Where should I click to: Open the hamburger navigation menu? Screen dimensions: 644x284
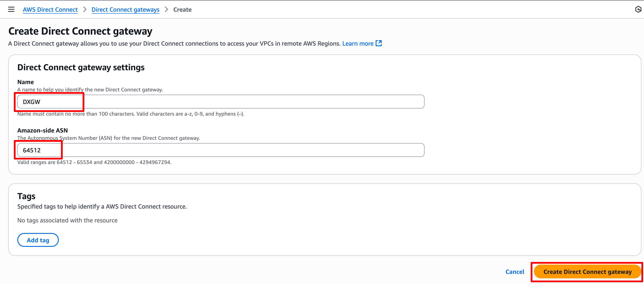[11, 10]
